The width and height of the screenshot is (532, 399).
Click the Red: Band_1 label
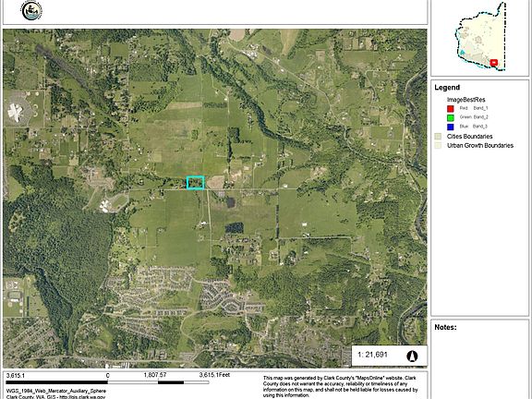[474, 108]
